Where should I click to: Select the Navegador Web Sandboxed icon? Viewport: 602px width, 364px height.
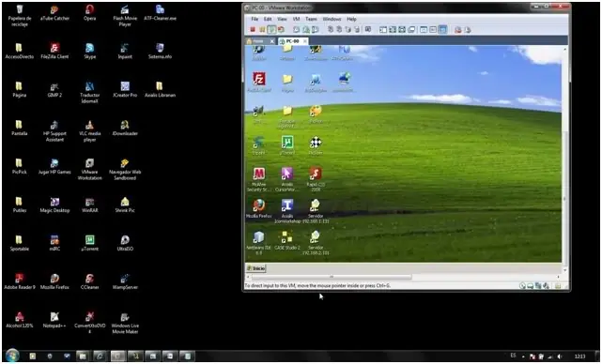[x=125, y=169]
